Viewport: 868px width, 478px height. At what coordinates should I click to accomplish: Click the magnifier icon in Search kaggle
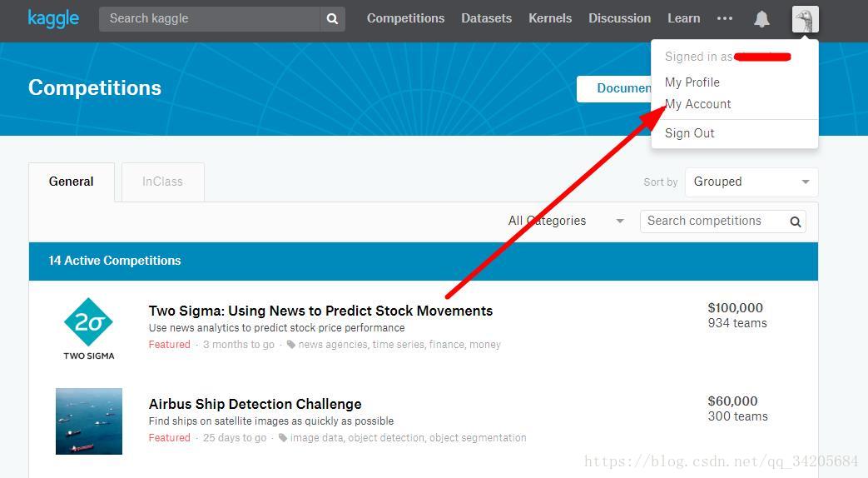pyautogui.click(x=332, y=19)
